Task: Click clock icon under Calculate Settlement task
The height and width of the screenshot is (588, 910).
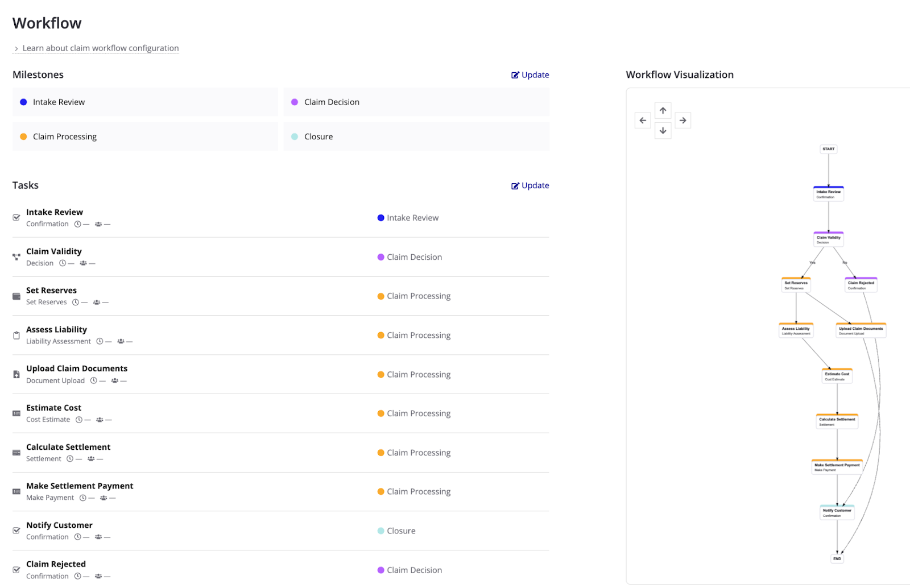Action: pos(70,459)
